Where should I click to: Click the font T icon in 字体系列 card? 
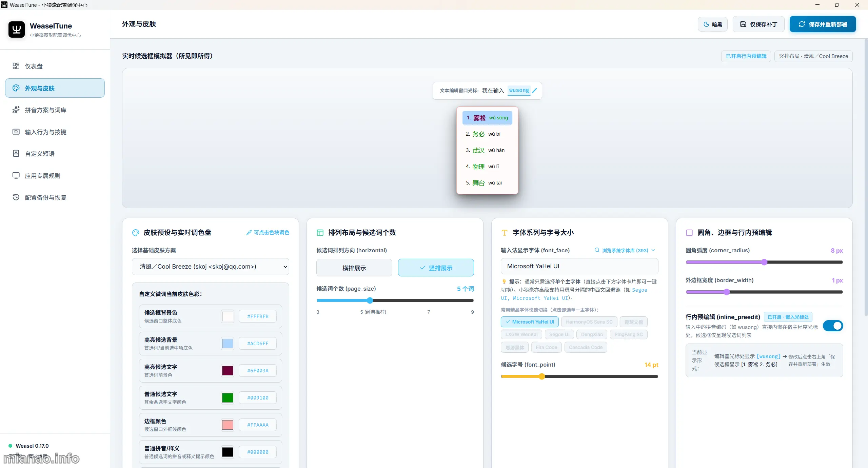505,233
